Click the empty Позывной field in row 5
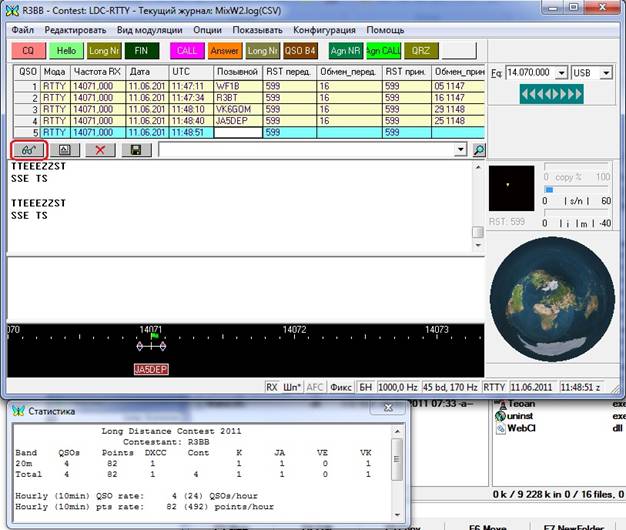The width and height of the screenshot is (626, 530). click(237, 132)
